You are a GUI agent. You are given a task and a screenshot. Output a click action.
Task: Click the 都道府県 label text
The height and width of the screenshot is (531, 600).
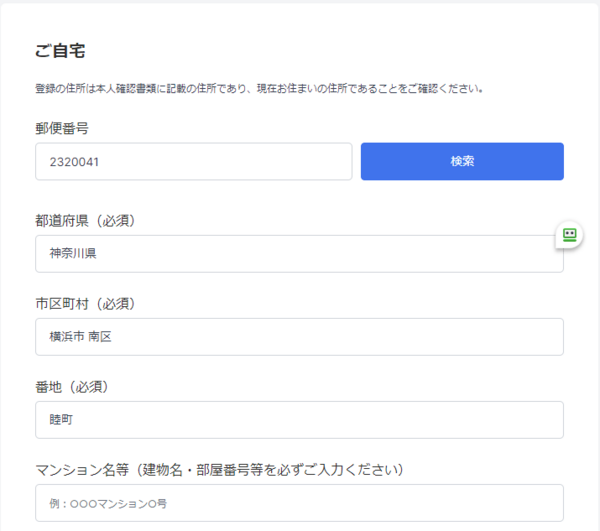tap(64, 220)
